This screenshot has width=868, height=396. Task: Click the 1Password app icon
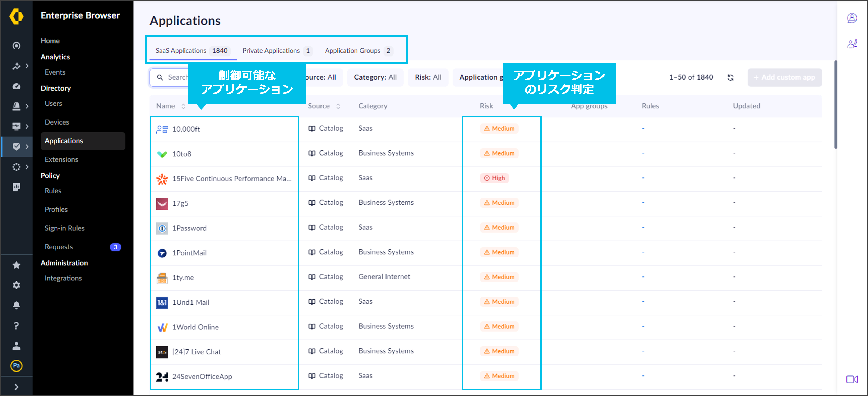click(162, 228)
